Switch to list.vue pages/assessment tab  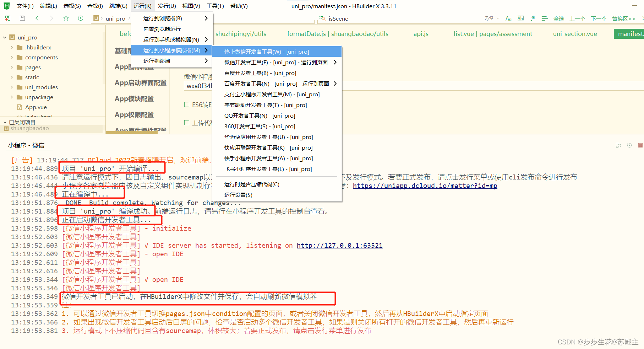[x=493, y=34]
